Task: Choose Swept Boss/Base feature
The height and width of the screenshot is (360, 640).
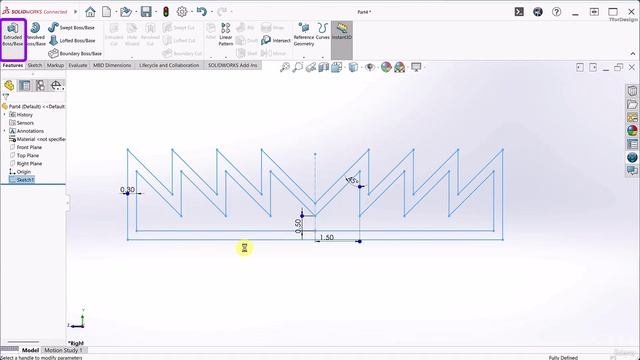Action: coord(71,27)
